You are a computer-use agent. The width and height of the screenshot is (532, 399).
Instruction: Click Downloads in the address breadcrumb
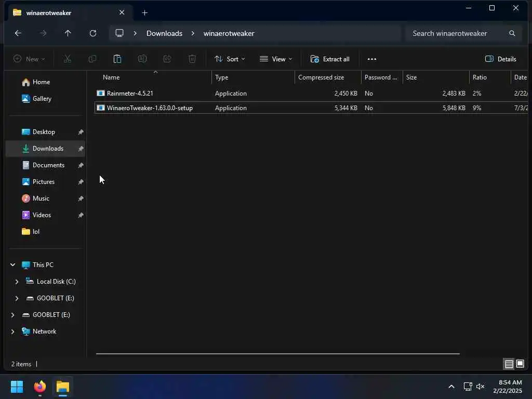[165, 33]
